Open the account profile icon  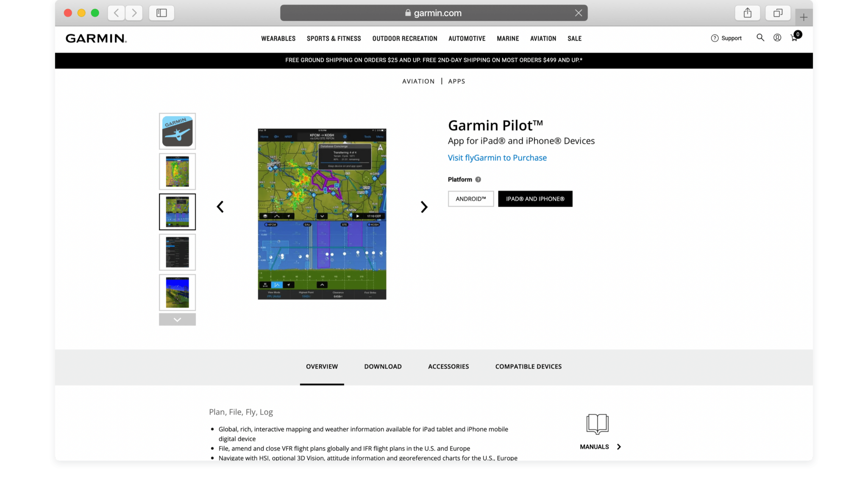pos(777,38)
